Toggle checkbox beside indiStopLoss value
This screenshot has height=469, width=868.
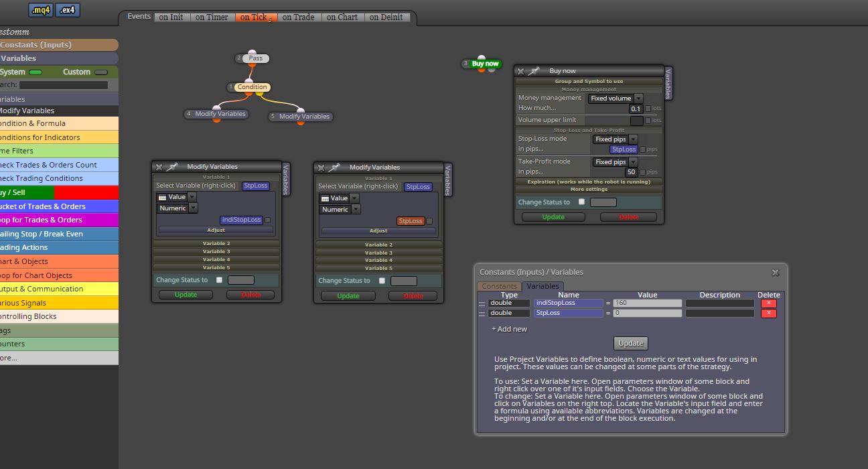tap(268, 220)
